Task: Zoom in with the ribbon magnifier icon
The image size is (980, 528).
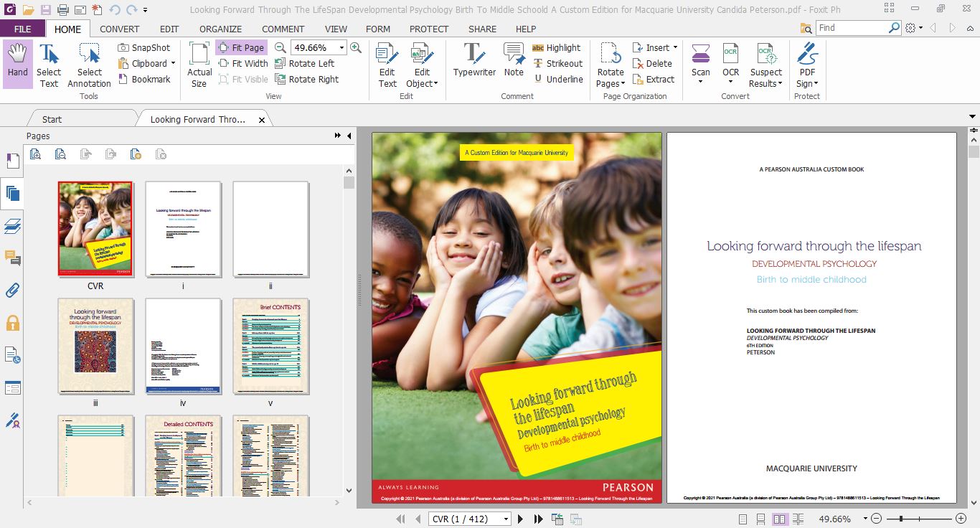Action: click(x=355, y=47)
